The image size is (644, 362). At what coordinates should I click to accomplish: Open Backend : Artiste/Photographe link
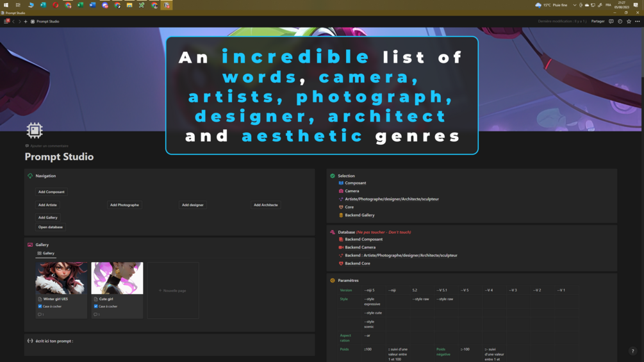click(x=401, y=255)
